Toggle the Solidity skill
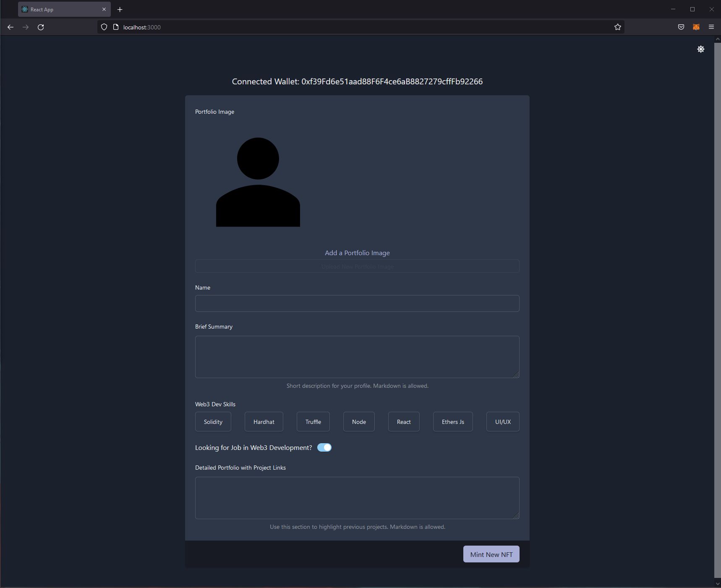 [213, 422]
